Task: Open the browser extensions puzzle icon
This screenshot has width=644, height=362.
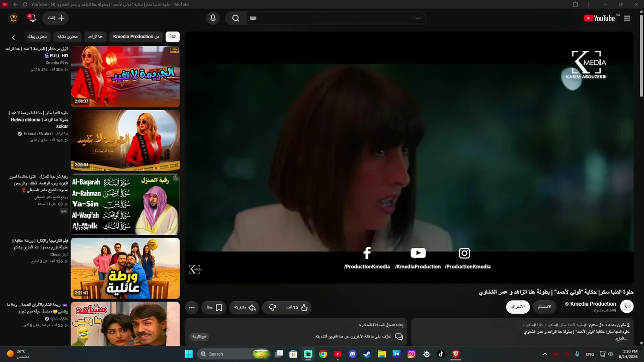Action: 576,4
